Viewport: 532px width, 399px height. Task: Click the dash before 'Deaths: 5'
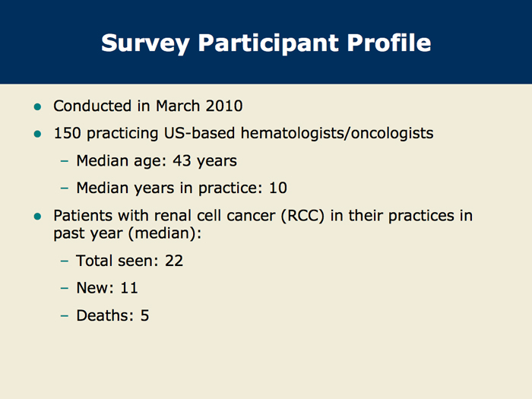tap(65, 315)
